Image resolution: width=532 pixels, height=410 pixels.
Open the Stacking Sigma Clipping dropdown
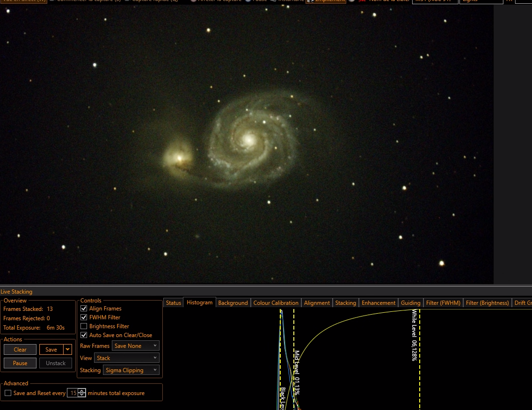click(131, 370)
